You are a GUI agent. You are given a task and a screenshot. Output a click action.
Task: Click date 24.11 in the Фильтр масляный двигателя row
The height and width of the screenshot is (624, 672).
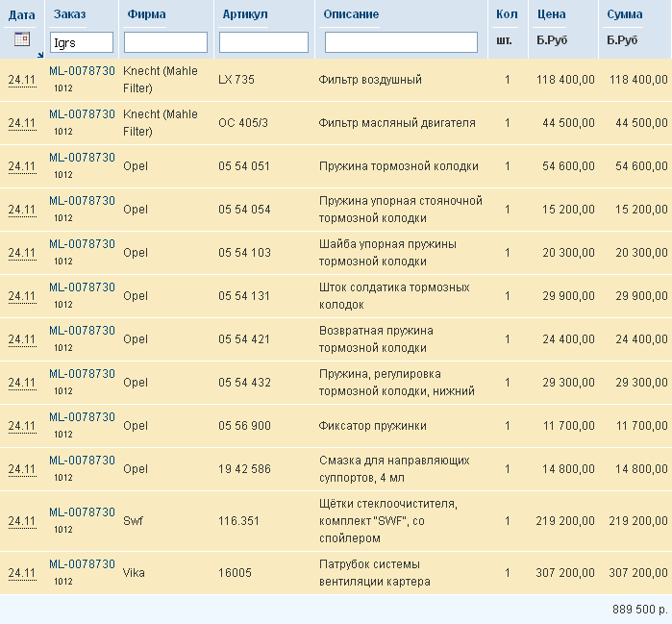[x=22, y=123]
